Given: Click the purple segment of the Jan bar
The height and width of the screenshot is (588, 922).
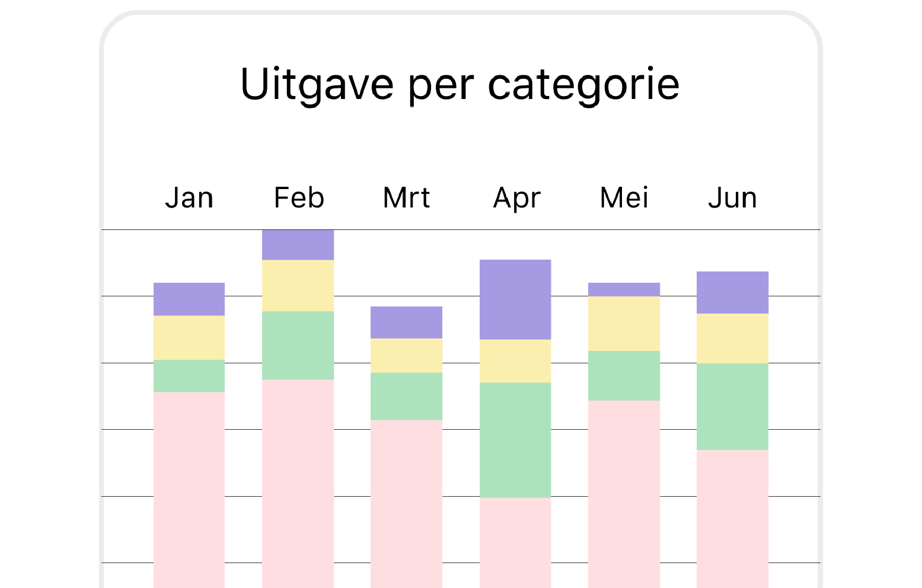Looking at the screenshot, I should (189, 299).
